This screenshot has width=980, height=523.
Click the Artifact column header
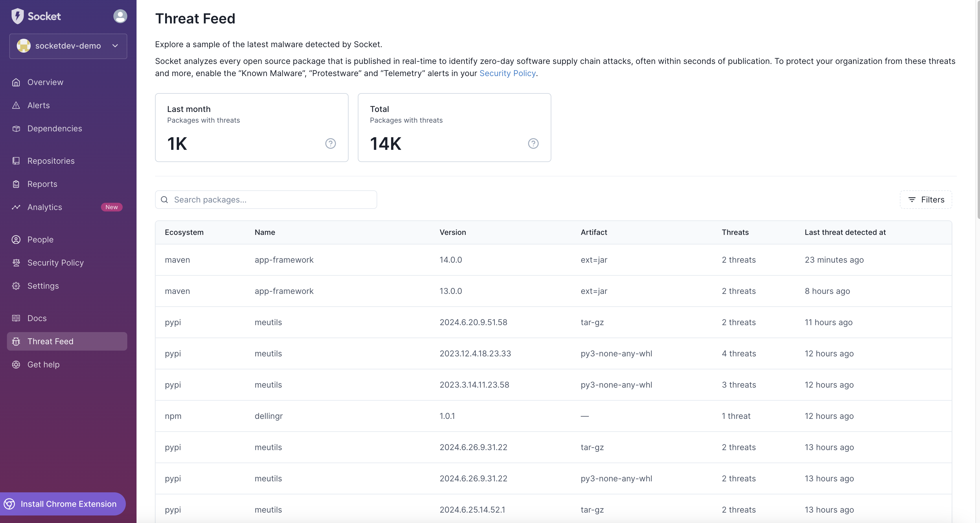594,232
